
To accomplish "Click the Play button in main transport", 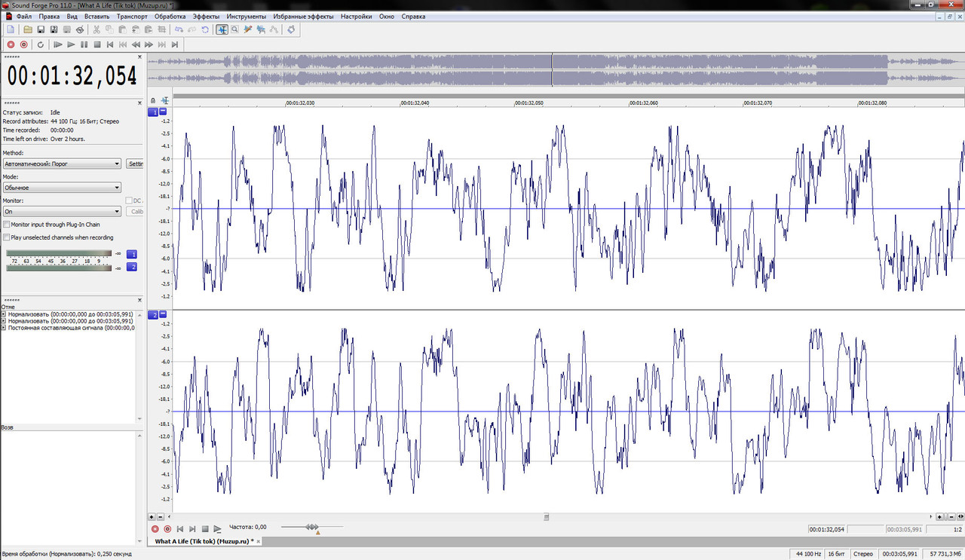I will (x=71, y=44).
